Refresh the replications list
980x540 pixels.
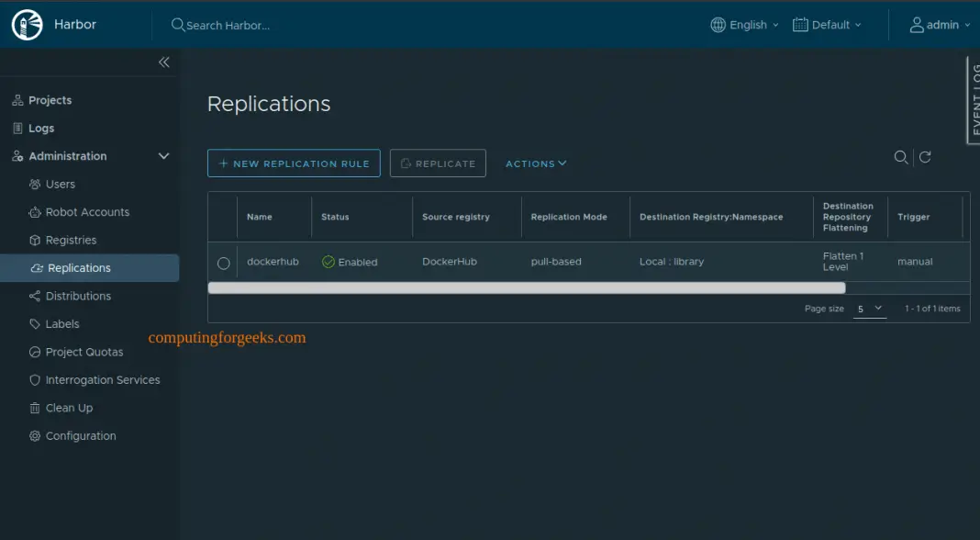[x=924, y=157]
